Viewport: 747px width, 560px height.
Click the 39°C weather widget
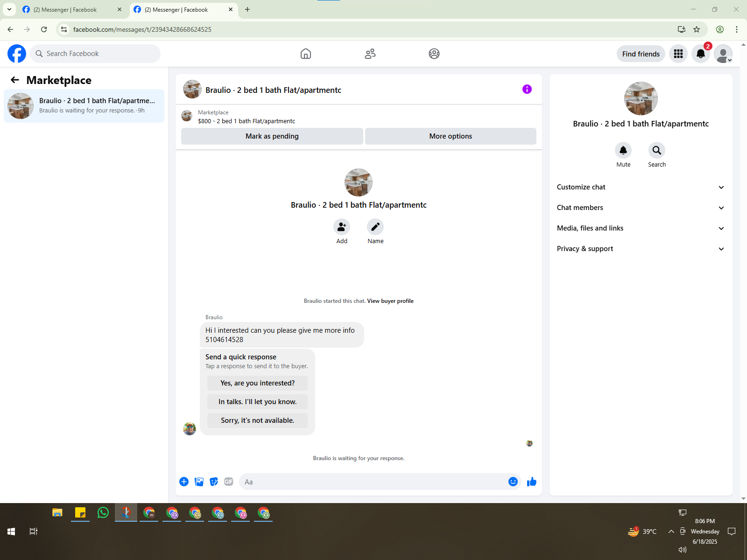pos(642,531)
